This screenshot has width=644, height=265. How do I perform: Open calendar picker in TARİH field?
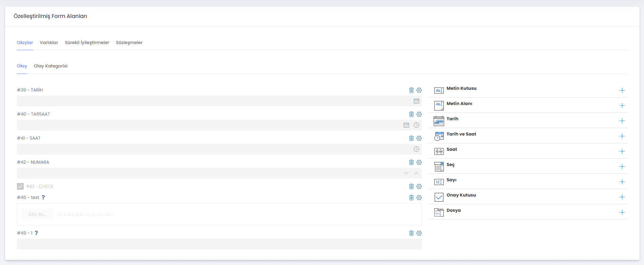pyautogui.click(x=416, y=101)
